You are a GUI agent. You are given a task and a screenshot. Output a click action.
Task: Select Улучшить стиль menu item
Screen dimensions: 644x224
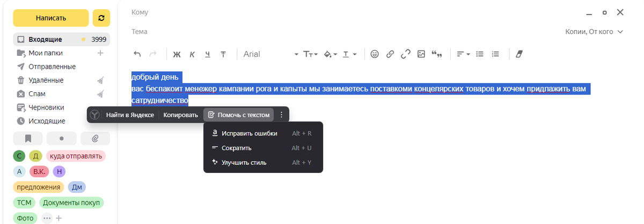coord(263,162)
